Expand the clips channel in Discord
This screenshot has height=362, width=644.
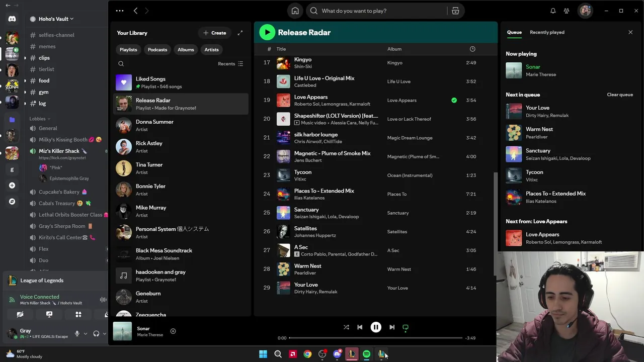tap(44, 58)
